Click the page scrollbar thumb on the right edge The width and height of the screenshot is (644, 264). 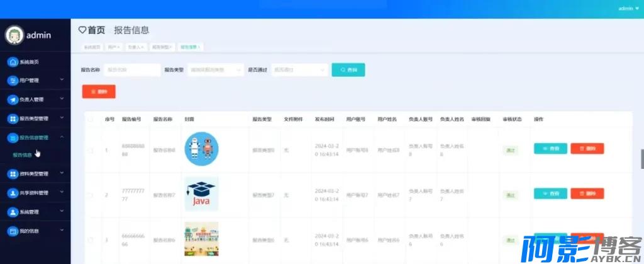pyautogui.click(x=642, y=159)
